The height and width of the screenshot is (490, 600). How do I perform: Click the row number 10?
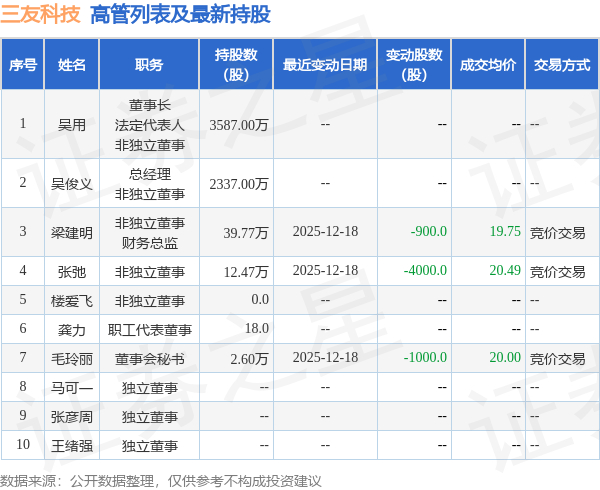23,444
